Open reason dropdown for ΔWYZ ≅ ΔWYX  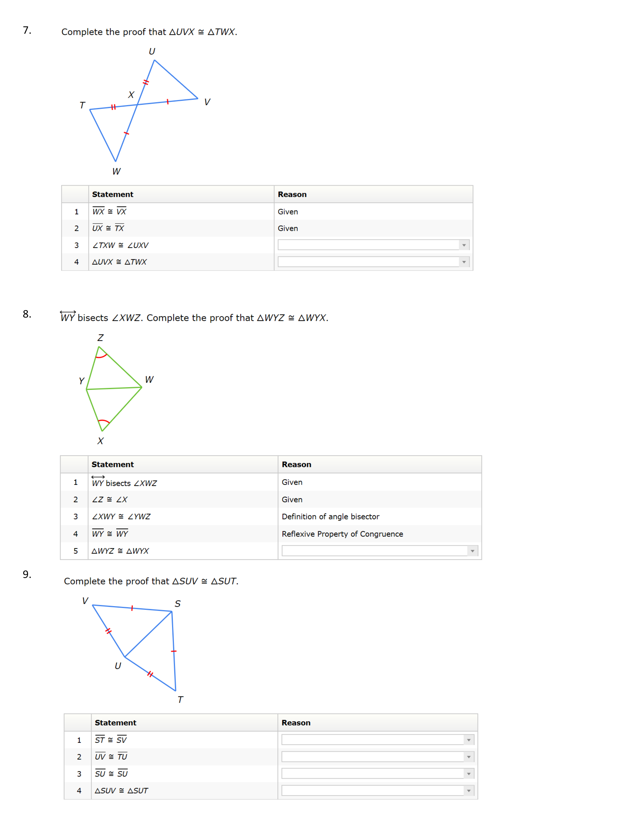pyautogui.click(x=379, y=551)
